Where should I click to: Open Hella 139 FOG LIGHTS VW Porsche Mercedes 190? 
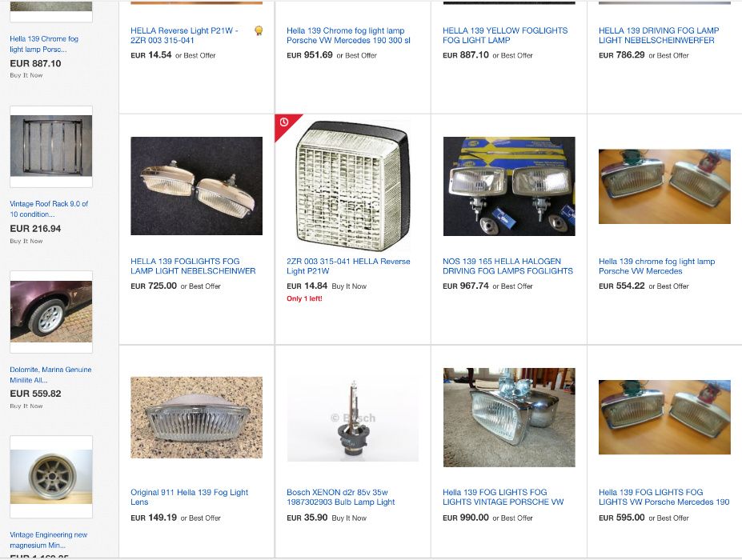point(664,497)
